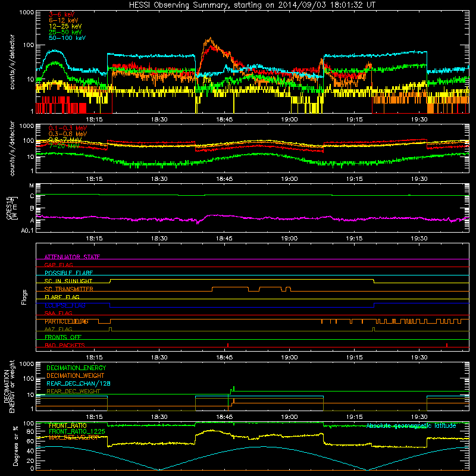The image size is (476, 476).
Task: Click the first SC_TRANSMITTER pulse after 18:40
Action: tap(230, 289)
